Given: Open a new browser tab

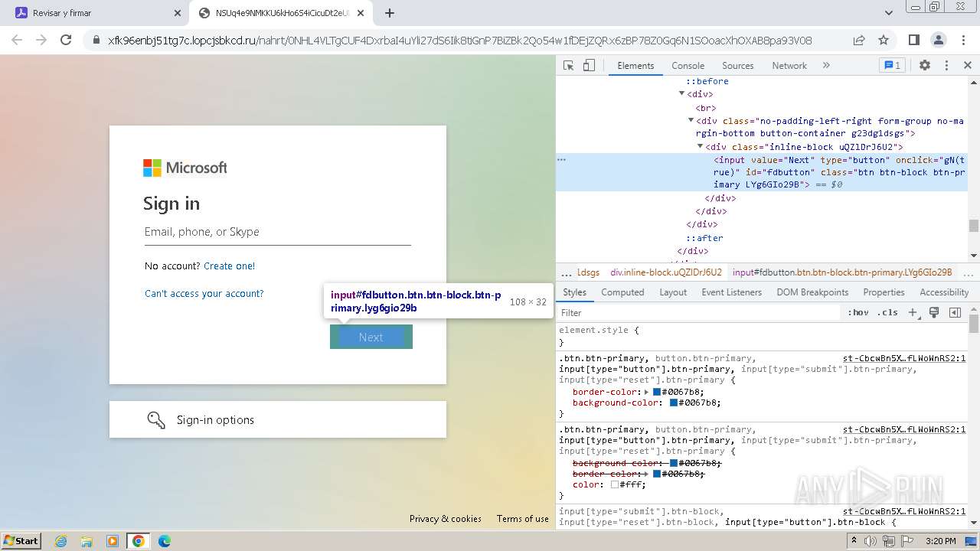Looking at the screenshot, I should [390, 13].
